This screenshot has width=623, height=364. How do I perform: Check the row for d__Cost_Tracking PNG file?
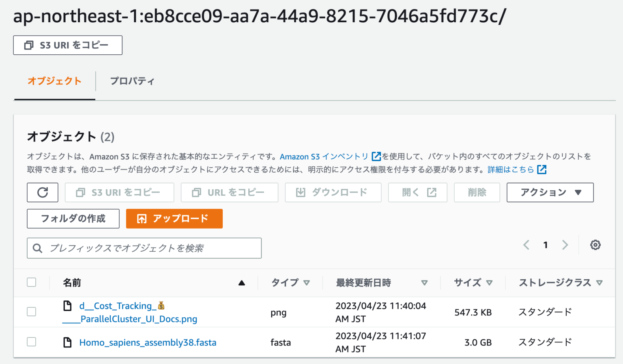tap(31, 312)
